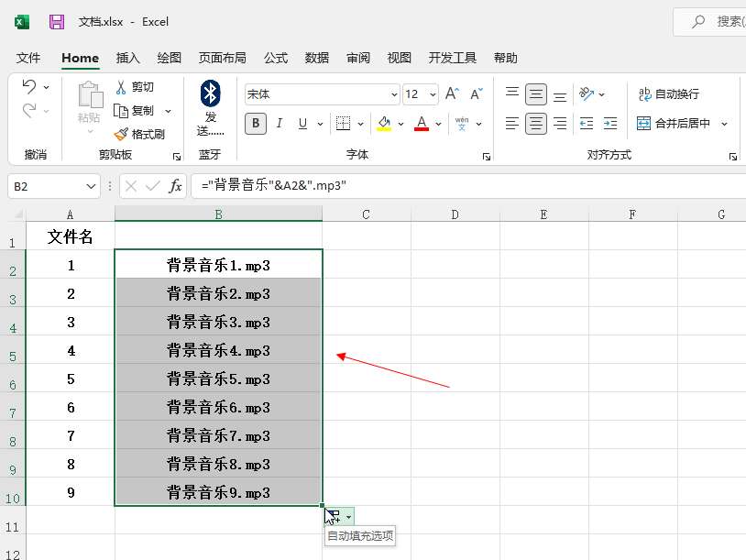Image resolution: width=746 pixels, height=560 pixels.
Task: Switch to the 视图 View tab
Action: point(400,58)
